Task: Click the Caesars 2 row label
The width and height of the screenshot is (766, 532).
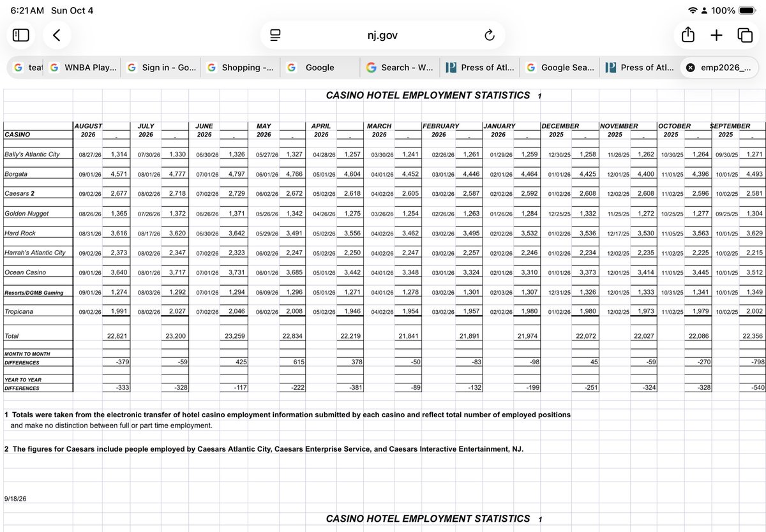Action: (x=19, y=193)
